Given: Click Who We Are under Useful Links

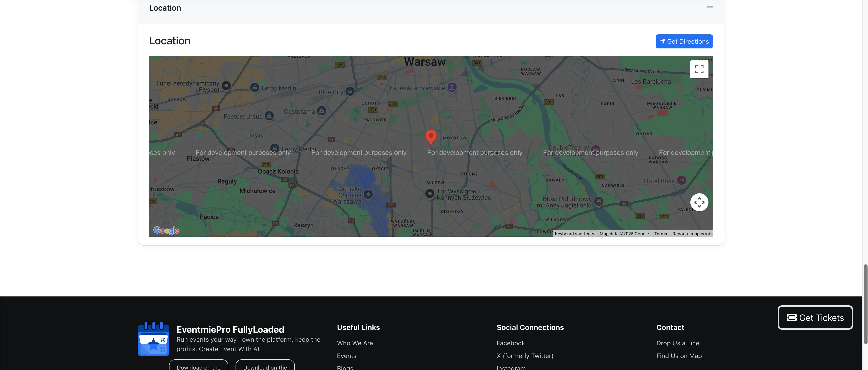Looking at the screenshot, I should tap(355, 343).
